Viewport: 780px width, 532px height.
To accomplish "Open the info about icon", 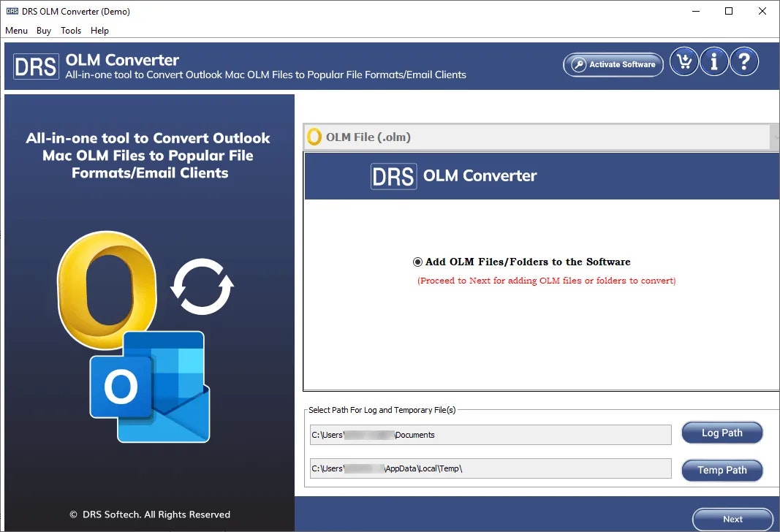I will click(x=713, y=61).
